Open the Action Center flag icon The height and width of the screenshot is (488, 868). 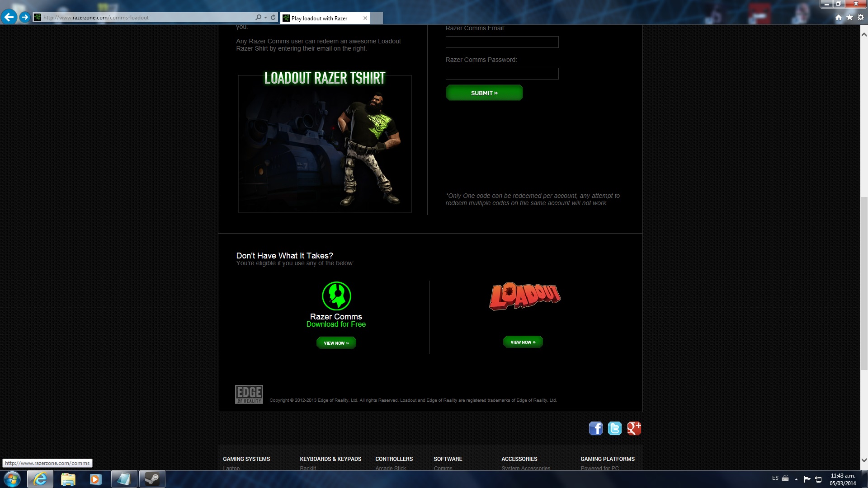pyautogui.click(x=807, y=479)
